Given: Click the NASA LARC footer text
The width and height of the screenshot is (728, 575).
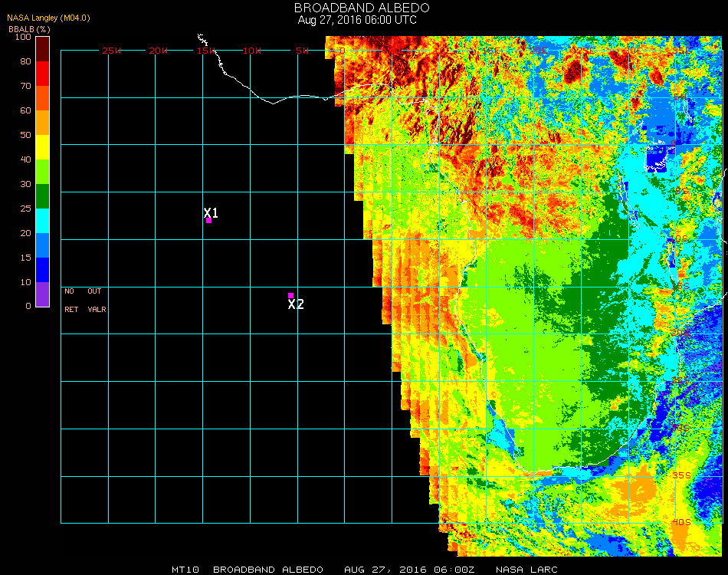Looking at the screenshot, I should pos(525,570).
